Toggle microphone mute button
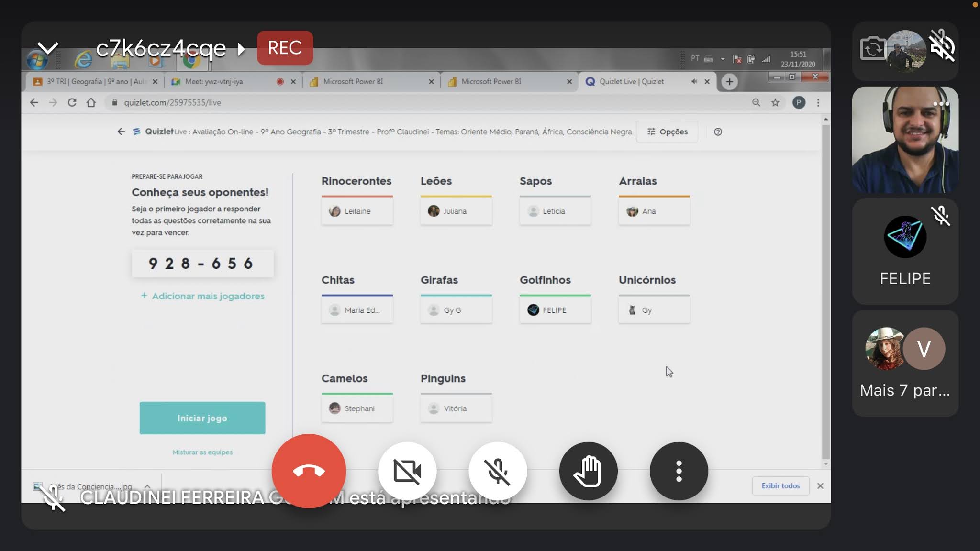Viewport: 980px width, 551px height. pos(498,471)
